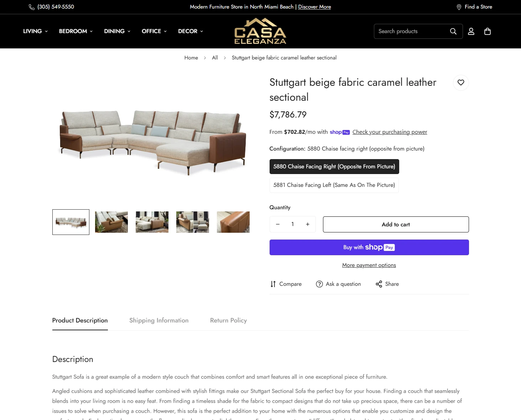Click the Find a Store location pin
The width and height of the screenshot is (521, 420).
(x=459, y=7)
